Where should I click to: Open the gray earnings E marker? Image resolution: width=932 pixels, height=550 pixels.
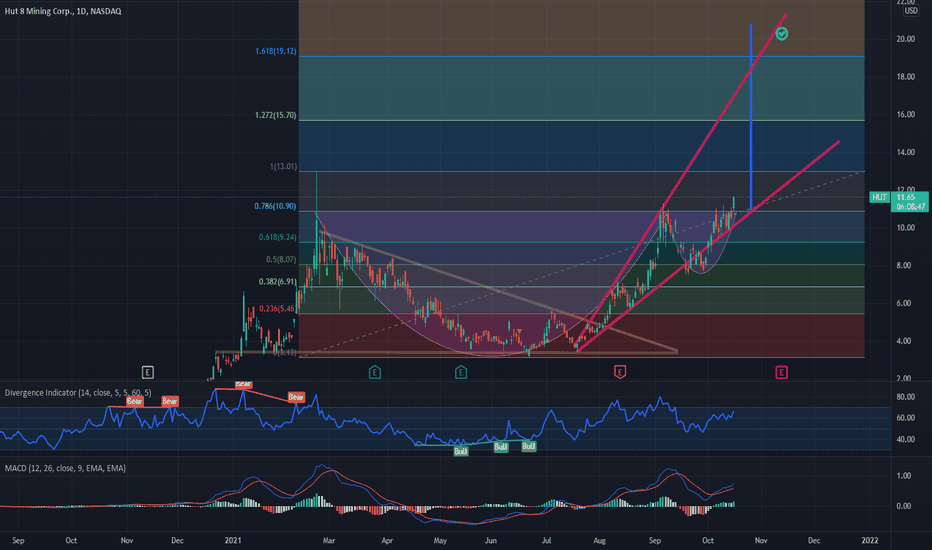point(148,373)
